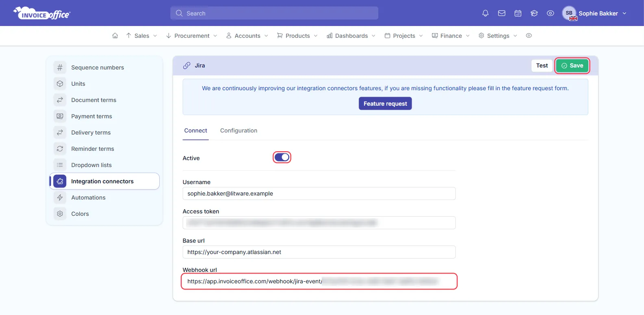Open Sophie Bakker user menu
Viewport: 644px width, 315px height.
pyautogui.click(x=594, y=13)
